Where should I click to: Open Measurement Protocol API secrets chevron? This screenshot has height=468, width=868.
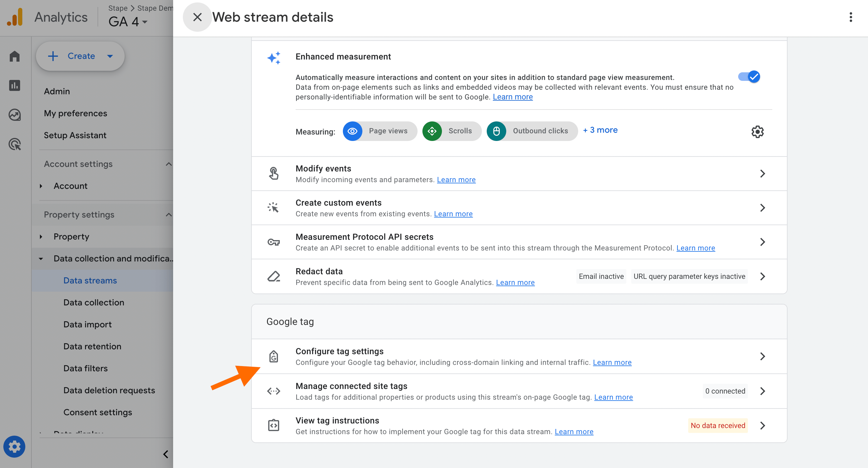click(x=762, y=242)
